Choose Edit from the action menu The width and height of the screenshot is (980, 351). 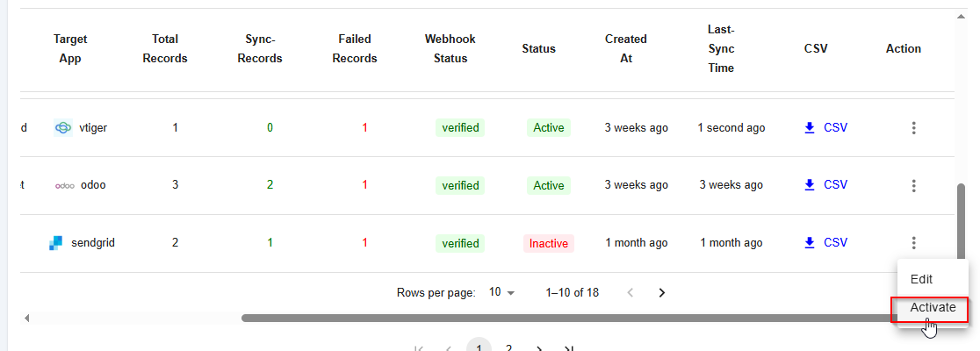click(921, 279)
